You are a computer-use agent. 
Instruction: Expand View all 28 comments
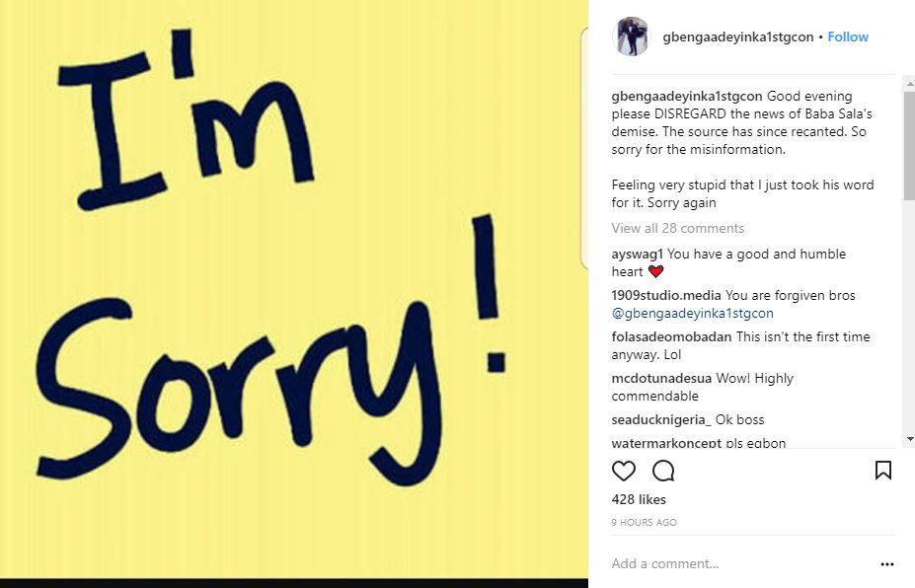point(677,228)
